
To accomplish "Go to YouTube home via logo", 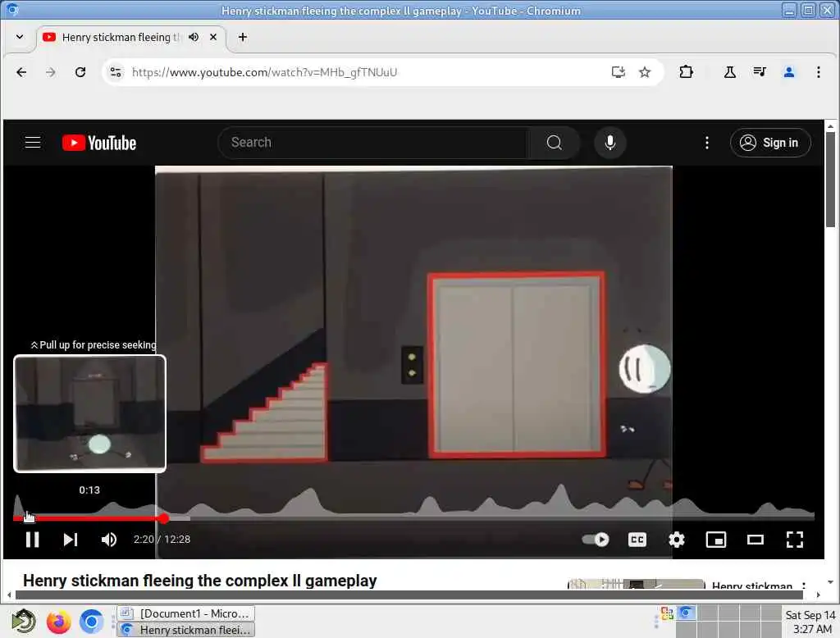I will (x=99, y=143).
